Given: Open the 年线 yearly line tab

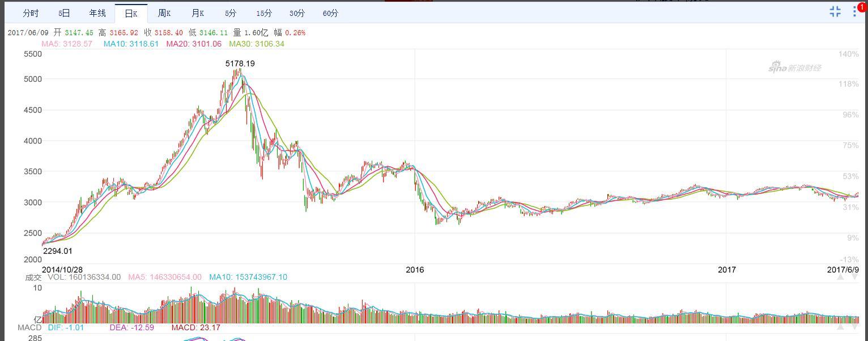Looking at the screenshot, I should pyautogui.click(x=97, y=13).
